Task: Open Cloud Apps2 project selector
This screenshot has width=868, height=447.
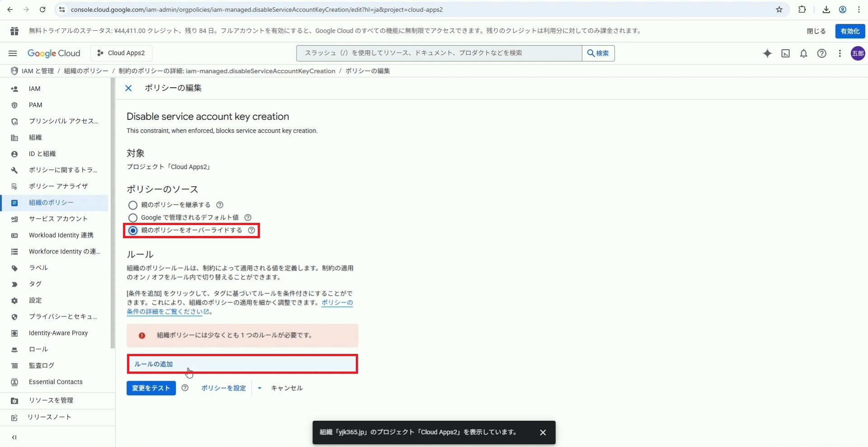Action: pos(121,53)
